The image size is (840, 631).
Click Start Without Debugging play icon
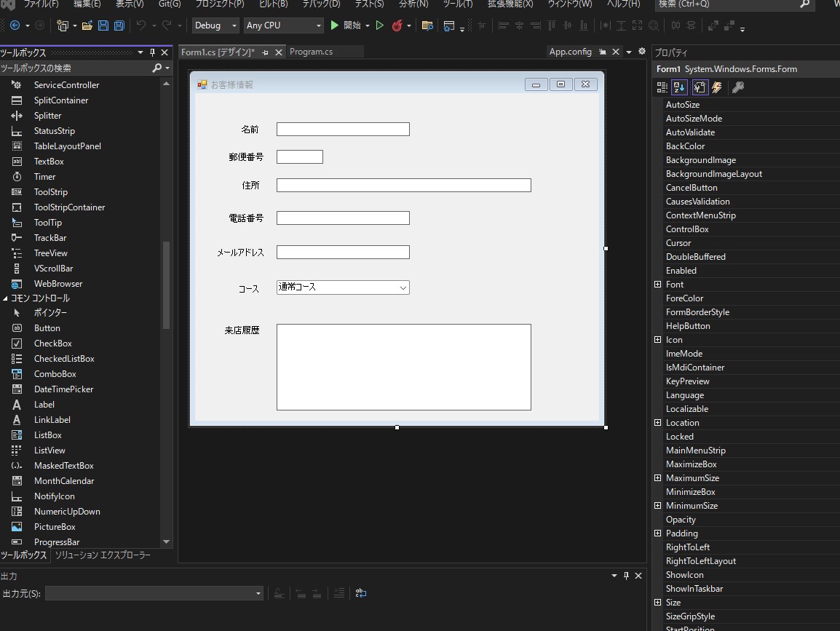[x=379, y=25]
